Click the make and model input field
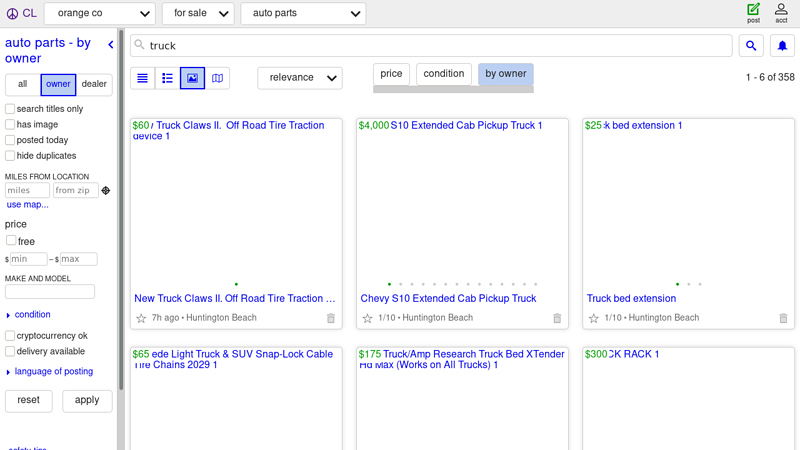The width and height of the screenshot is (800, 450). 50,292
